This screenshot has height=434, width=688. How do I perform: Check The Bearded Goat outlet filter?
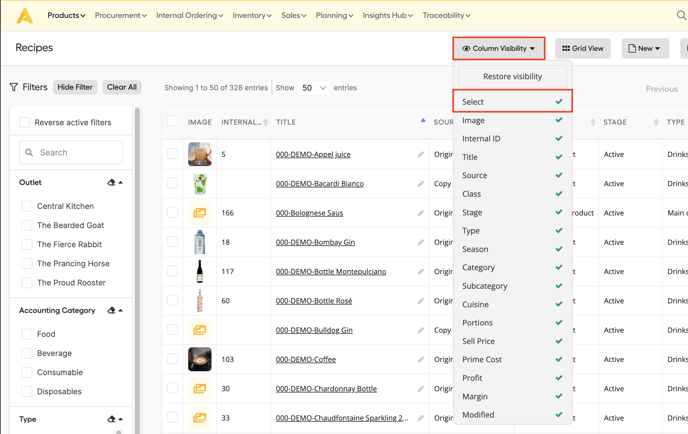point(27,225)
